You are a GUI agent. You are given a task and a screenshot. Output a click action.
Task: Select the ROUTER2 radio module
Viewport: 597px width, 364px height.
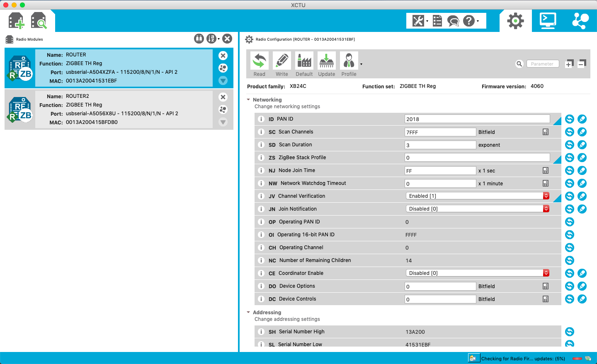124,109
